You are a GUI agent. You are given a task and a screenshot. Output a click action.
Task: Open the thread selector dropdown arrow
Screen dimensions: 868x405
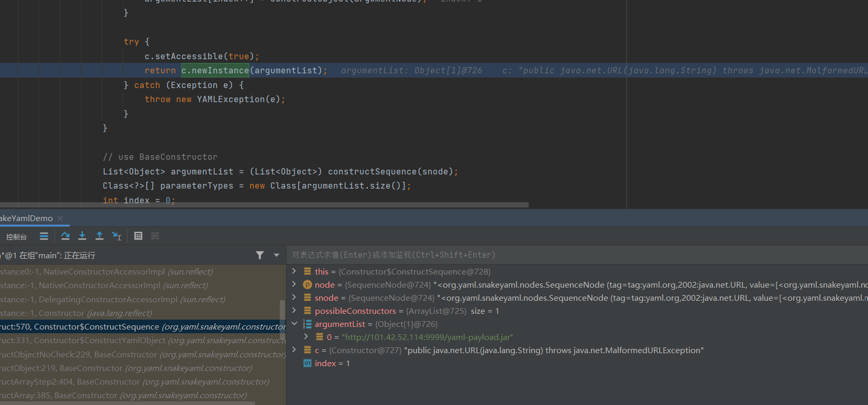[x=277, y=255]
